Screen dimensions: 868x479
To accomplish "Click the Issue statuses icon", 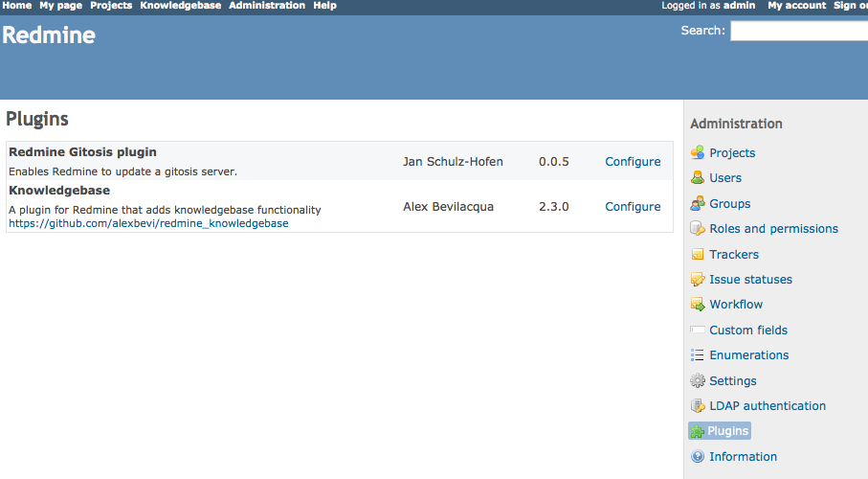I will click(698, 280).
